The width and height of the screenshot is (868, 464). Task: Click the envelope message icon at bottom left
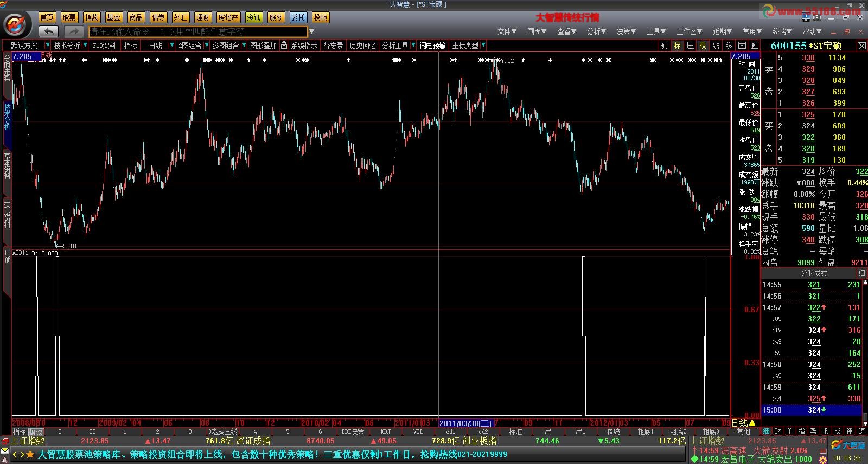(5, 451)
